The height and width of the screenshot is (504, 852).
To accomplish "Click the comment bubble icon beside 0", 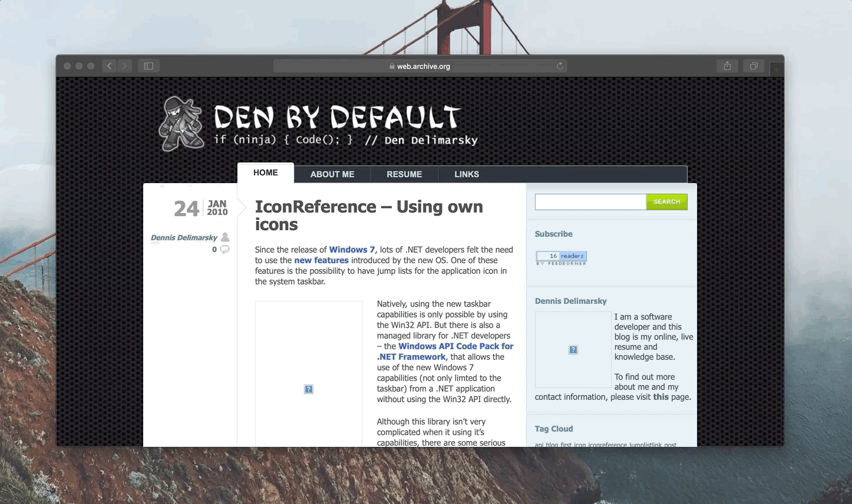I will click(224, 250).
